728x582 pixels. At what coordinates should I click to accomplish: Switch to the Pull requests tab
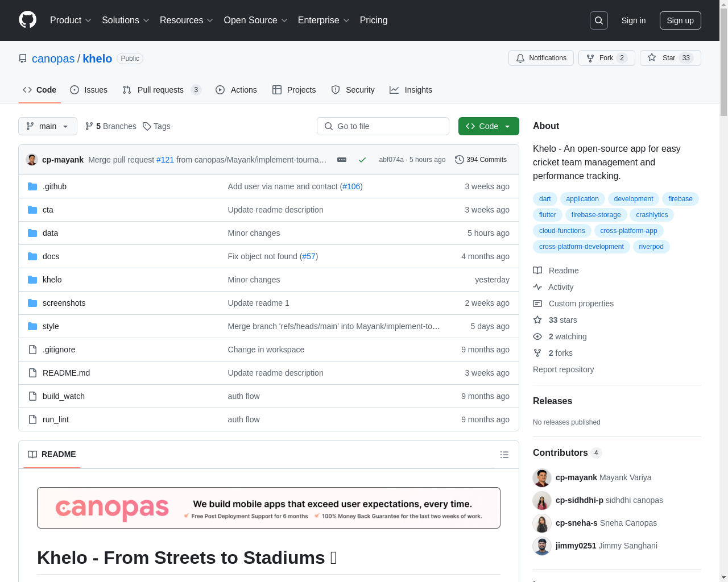(162, 90)
